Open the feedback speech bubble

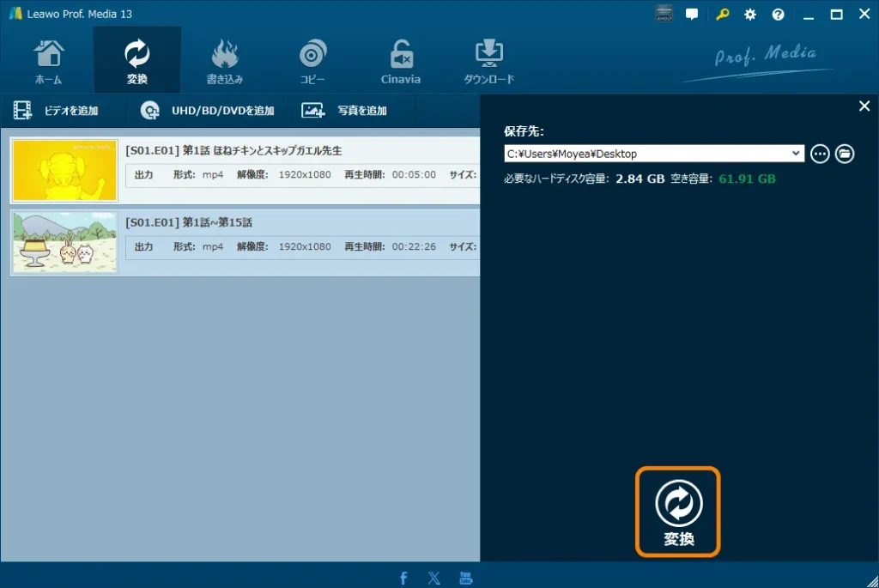(693, 14)
